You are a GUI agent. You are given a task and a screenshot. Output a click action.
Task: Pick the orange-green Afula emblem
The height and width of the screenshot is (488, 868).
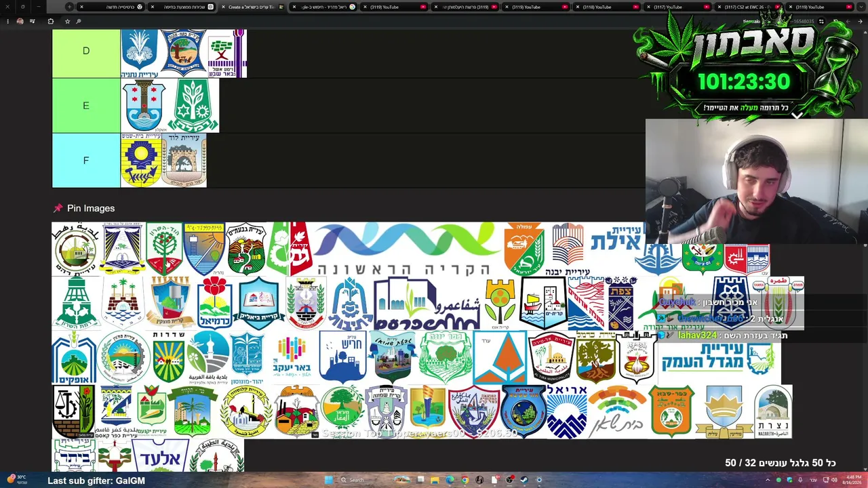tap(524, 249)
